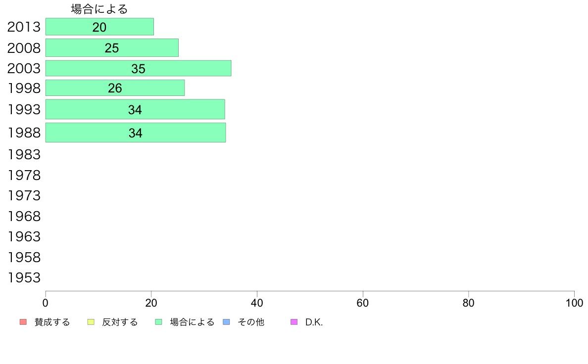This screenshot has height=364, width=588.
Task: Click the blue その他 legend swatch
Action: 227,322
